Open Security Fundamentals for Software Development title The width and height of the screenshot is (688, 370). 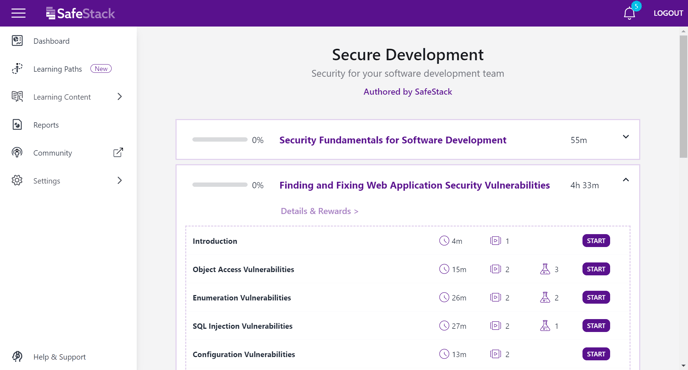(x=393, y=140)
